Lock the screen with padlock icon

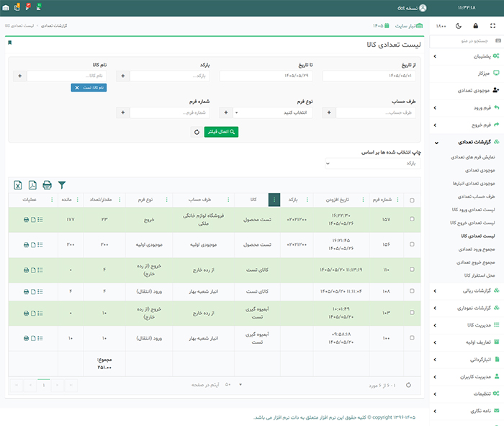point(476,26)
